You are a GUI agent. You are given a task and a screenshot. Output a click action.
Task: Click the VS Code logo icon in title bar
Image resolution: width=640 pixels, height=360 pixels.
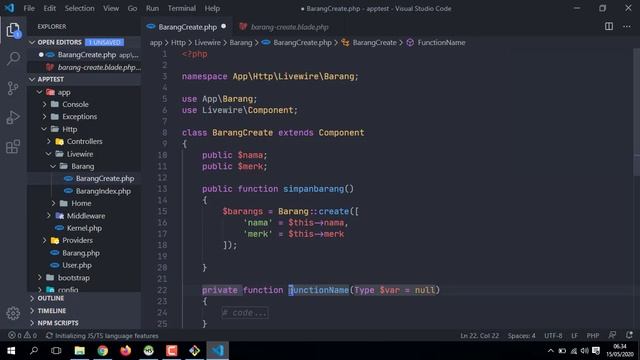click(x=9, y=8)
